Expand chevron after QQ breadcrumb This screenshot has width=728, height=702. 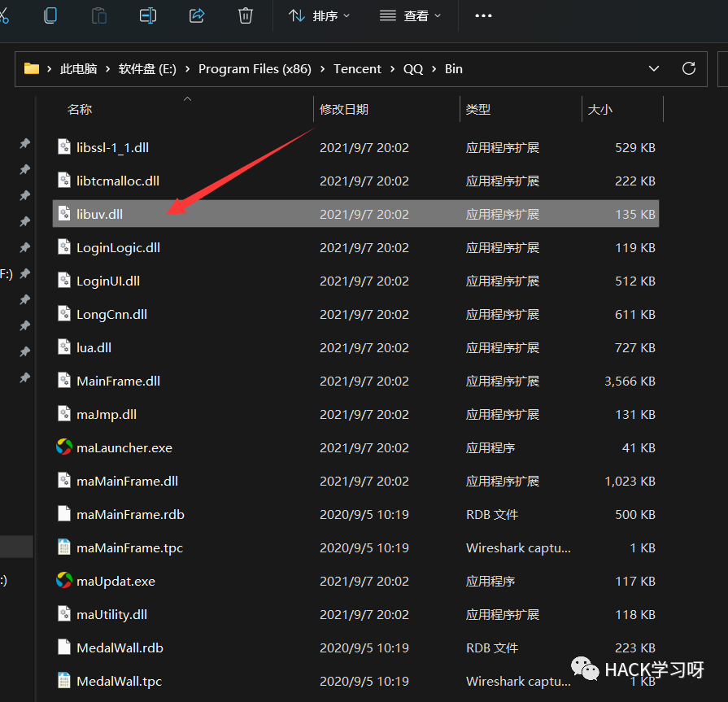coord(434,68)
